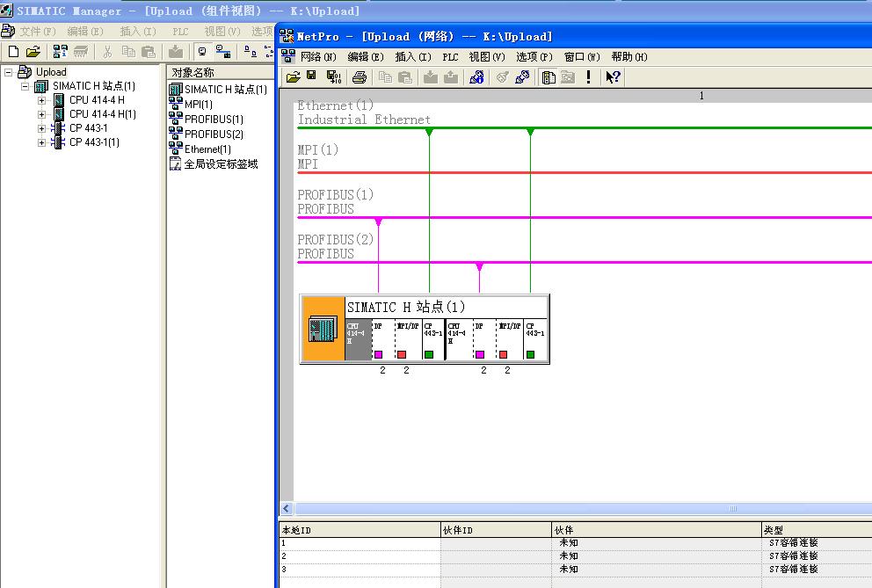Open 视图(V) menu in NetPro
The width and height of the screenshot is (872, 588).
point(487,57)
